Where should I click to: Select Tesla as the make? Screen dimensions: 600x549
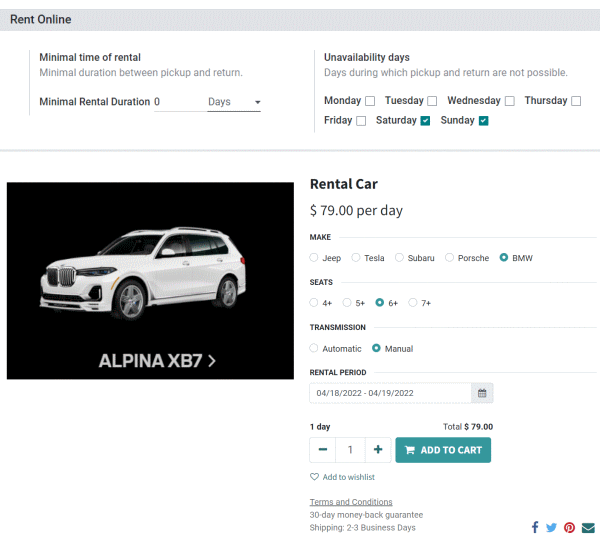356,257
